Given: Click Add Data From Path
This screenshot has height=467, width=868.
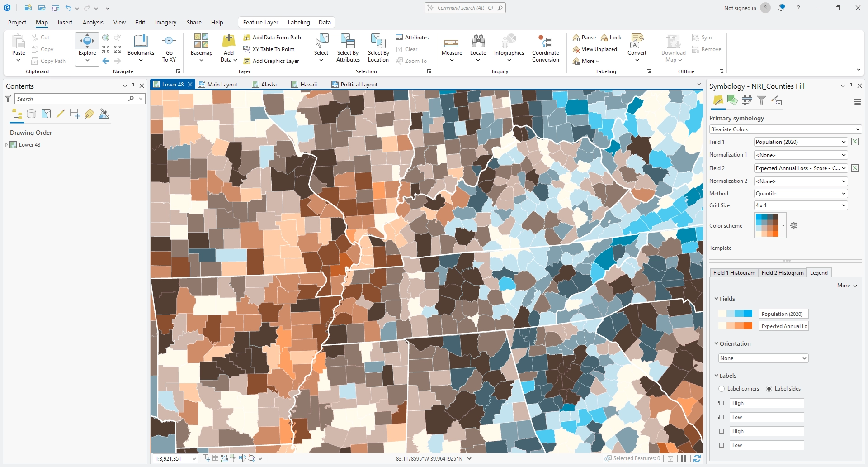Looking at the screenshot, I should click(272, 38).
